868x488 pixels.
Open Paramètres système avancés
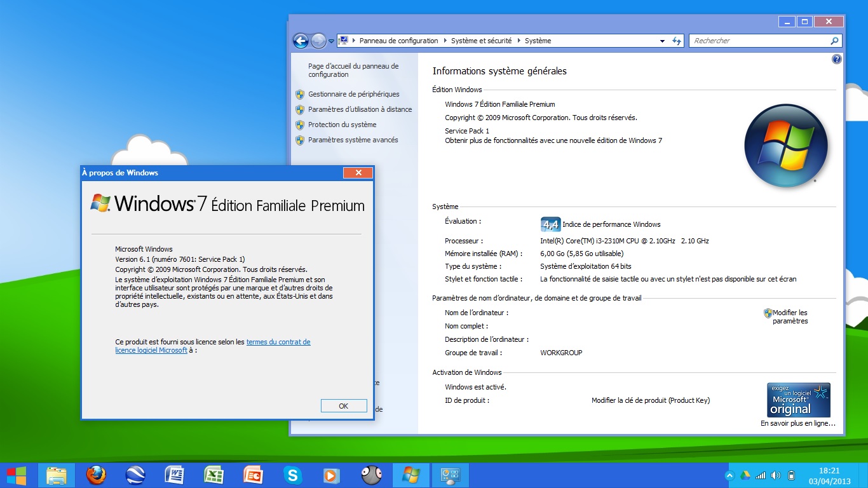tap(353, 140)
